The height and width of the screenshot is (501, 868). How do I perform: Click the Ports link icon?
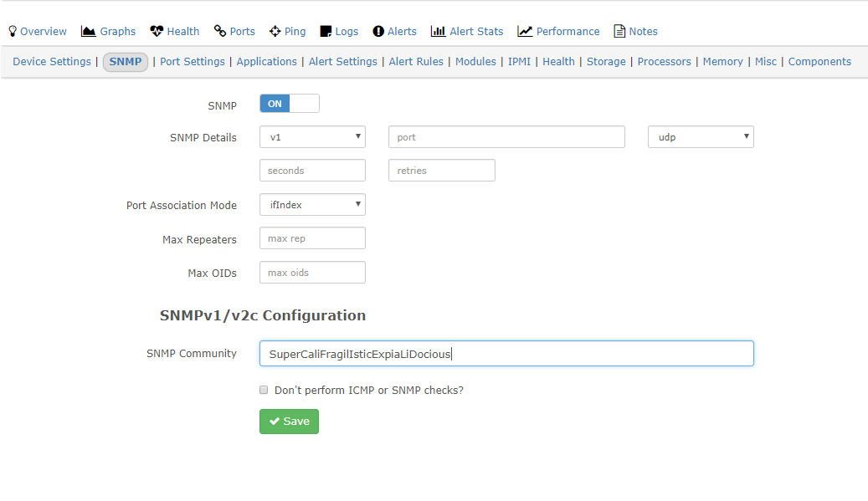point(220,32)
